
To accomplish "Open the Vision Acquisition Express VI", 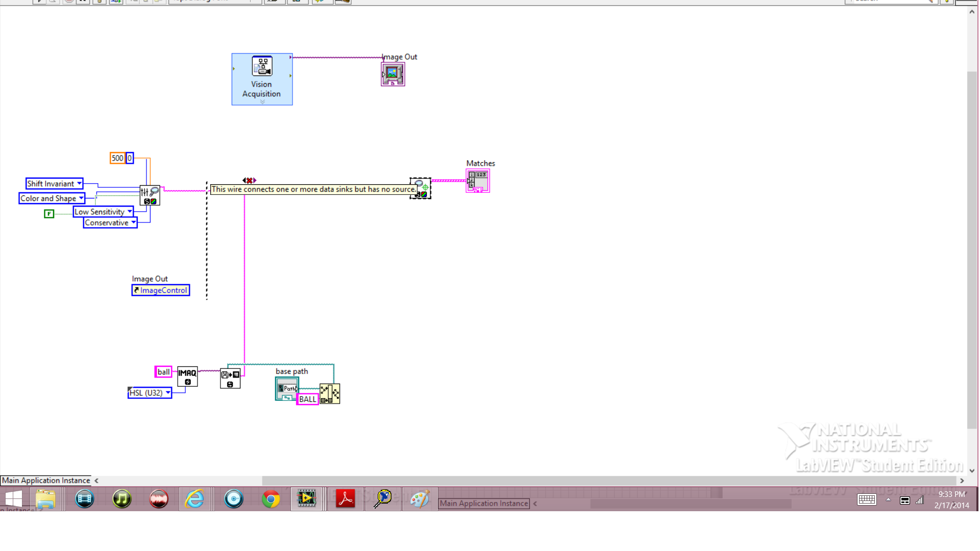I will point(262,79).
